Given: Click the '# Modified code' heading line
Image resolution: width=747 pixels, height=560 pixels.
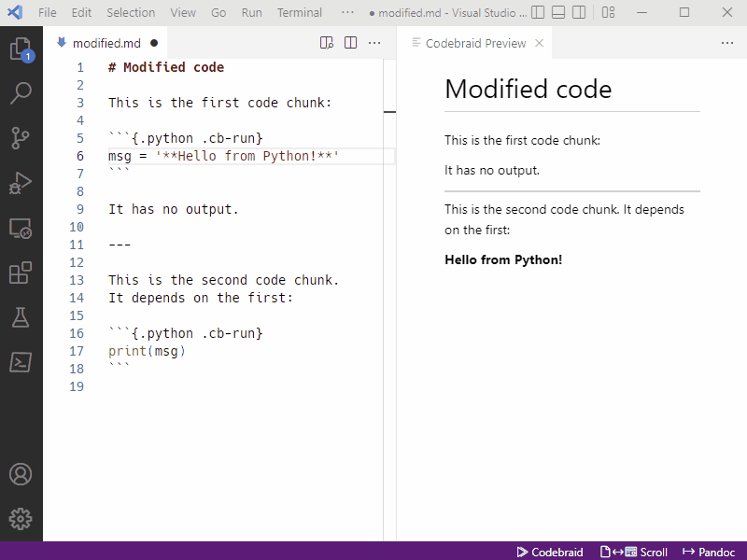Looking at the screenshot, I should (x=166, y=67).
